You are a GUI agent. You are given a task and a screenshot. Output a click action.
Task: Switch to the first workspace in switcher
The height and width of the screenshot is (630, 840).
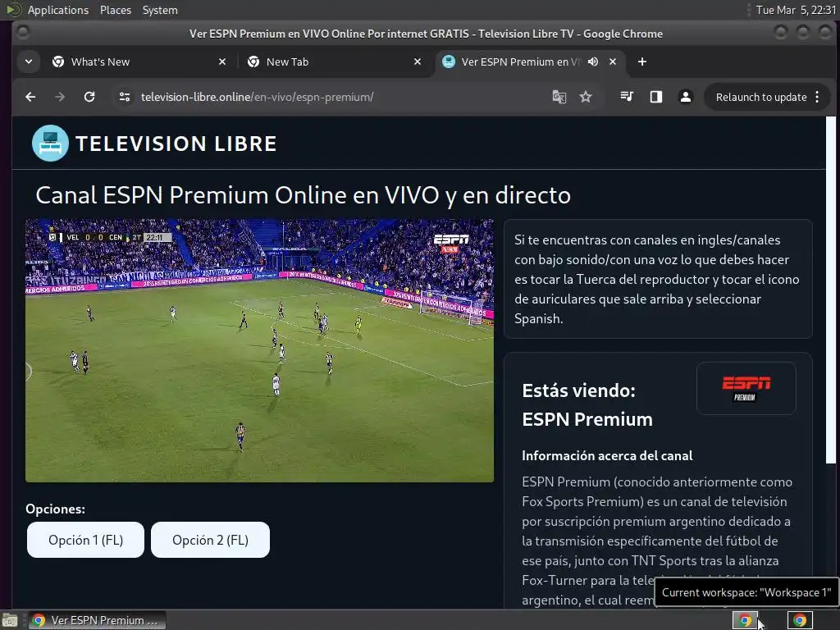coord(745,620)
